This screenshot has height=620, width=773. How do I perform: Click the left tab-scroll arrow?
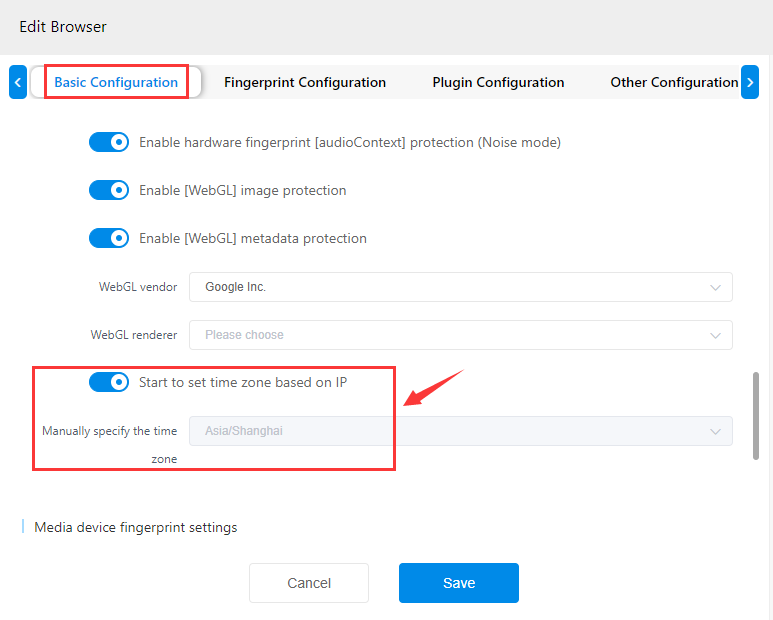point(18,82)
